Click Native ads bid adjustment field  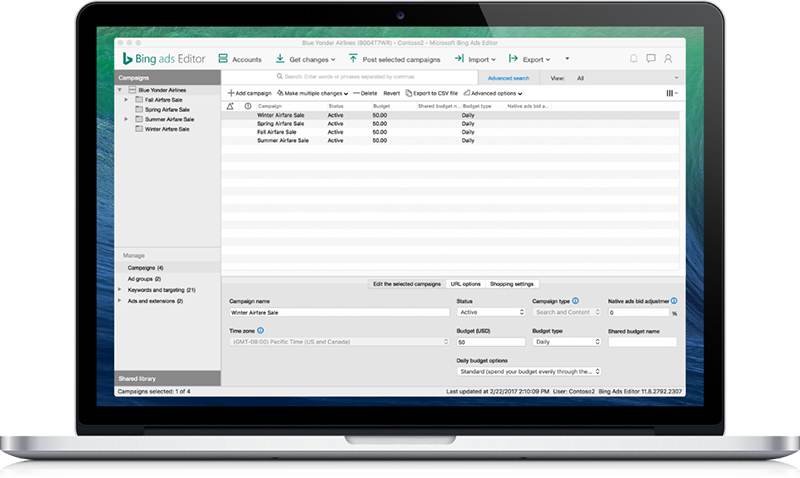coord(639,312)
